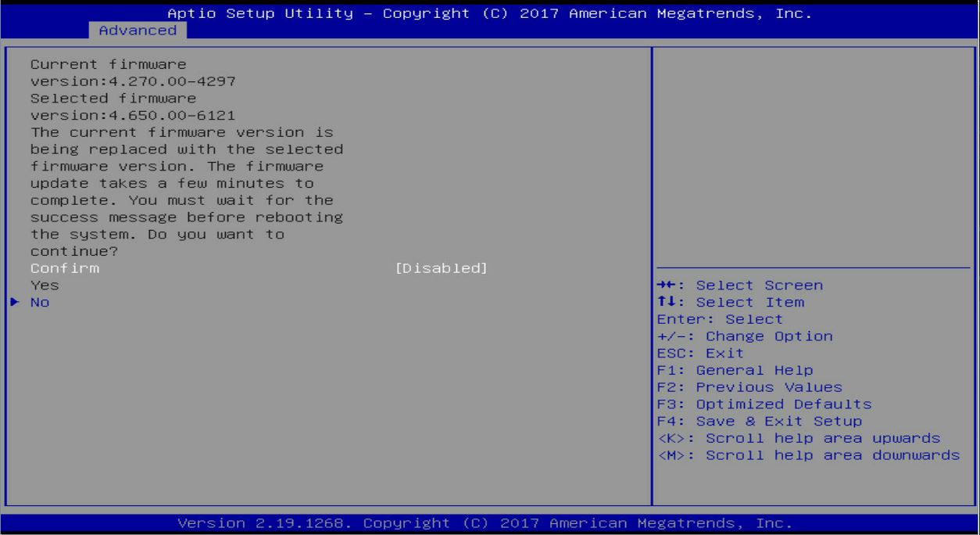The width and height of the screenshot is (980, 535).
Task: Click <K>: Scroll help area upwards
Action: click(x=798, y=438)
